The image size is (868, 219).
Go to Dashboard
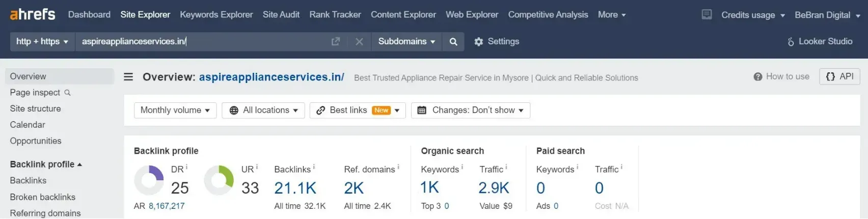pos(89,15)
